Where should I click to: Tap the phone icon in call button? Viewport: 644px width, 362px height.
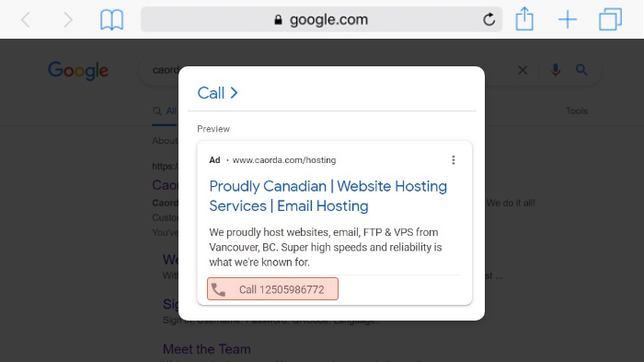pyautogui.click(x=219, y=289)
